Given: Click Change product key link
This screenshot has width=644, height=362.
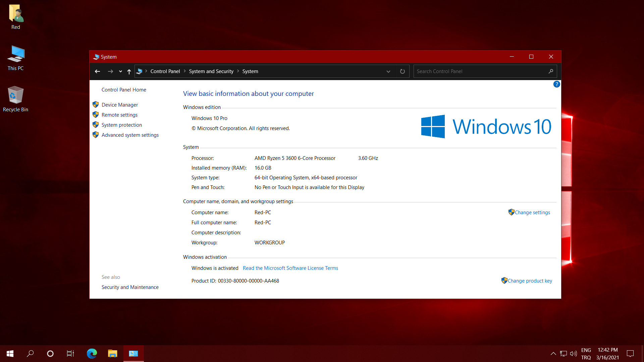Looking at the screenshot, I should point(530,281).
